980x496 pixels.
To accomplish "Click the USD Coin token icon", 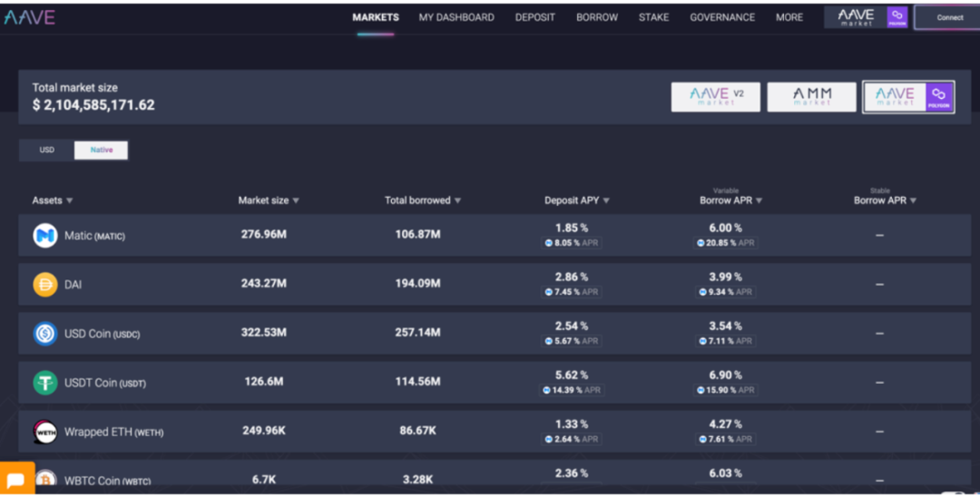I will (45, 334).
